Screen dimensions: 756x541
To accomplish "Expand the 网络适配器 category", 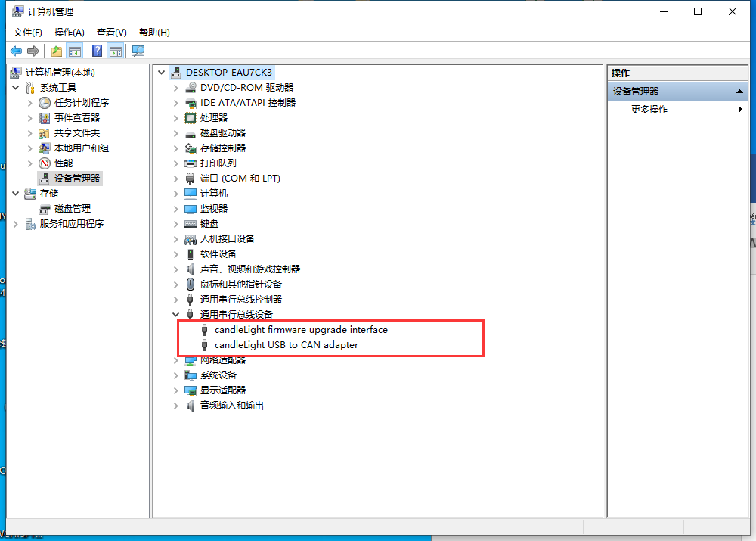I will 176,360.
